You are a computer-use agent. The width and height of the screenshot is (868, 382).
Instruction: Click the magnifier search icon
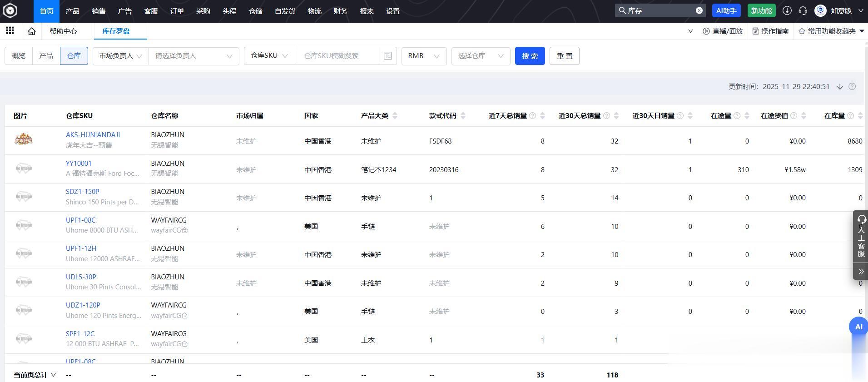pyautogui.click(x=622, y=10)
